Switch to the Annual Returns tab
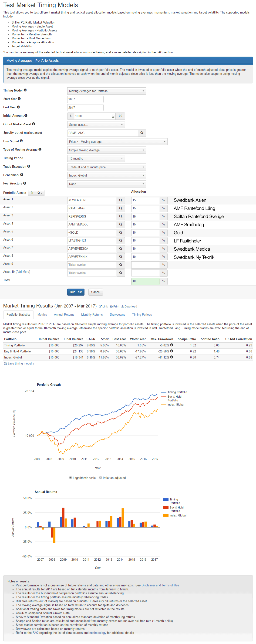 click(64, 314)
